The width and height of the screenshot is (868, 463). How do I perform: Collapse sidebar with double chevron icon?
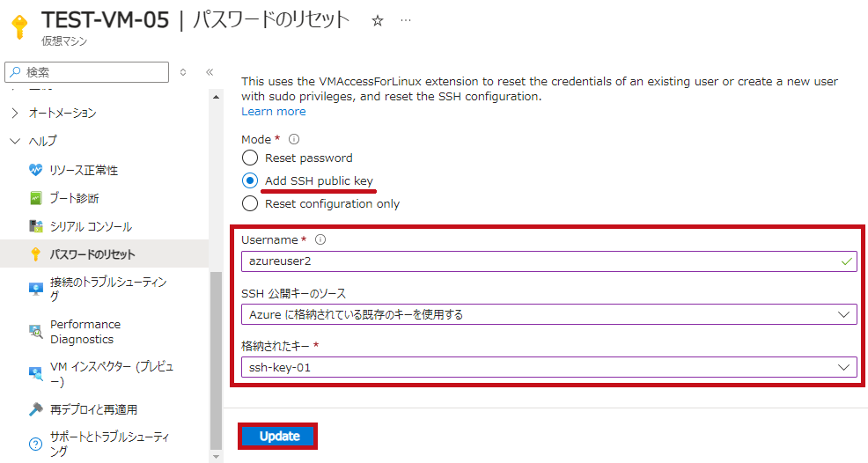(x=210, y=72)
